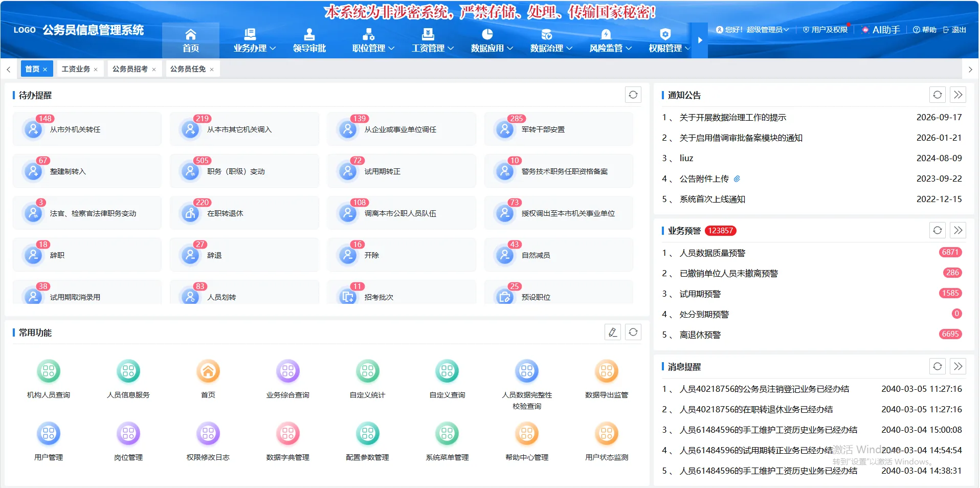Open 军转干部安置 todo card
Image resolution: width=980 pixels, height=488 pixels.
pos(559,129)
